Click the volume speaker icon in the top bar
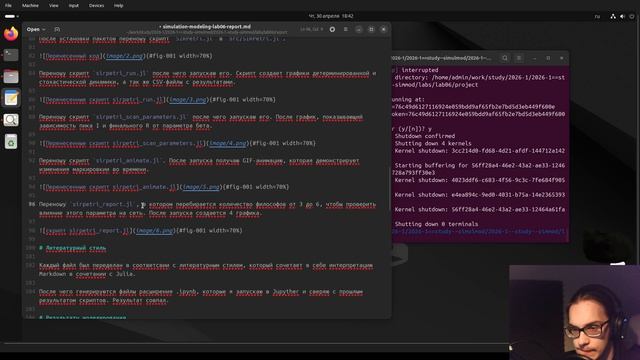Image resolution: width=640 pixels, height=360 pixels. coord(622,16)
